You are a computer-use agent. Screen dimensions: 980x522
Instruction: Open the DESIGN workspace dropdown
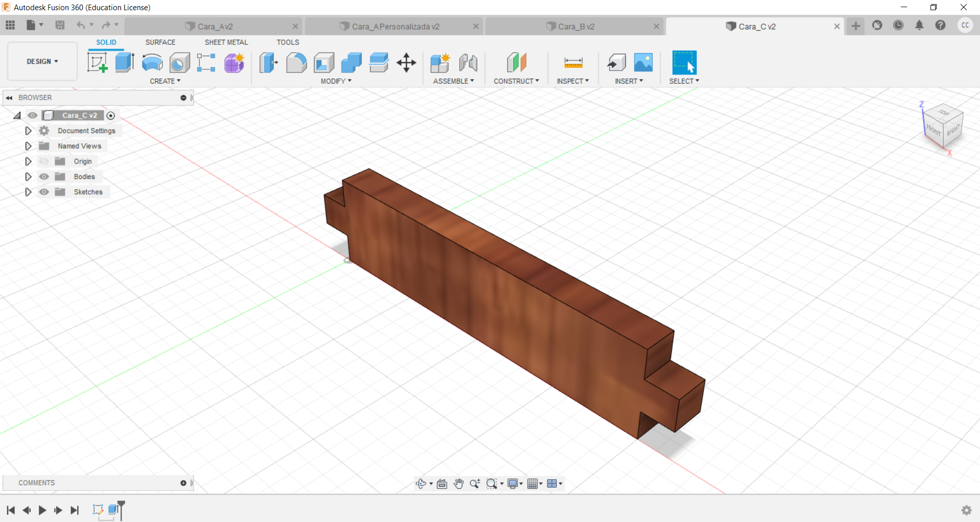pos(42,61)
